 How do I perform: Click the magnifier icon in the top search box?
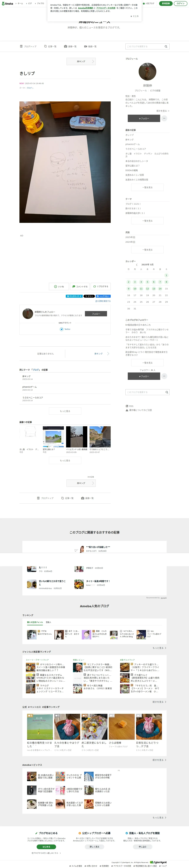coord(166,46)
